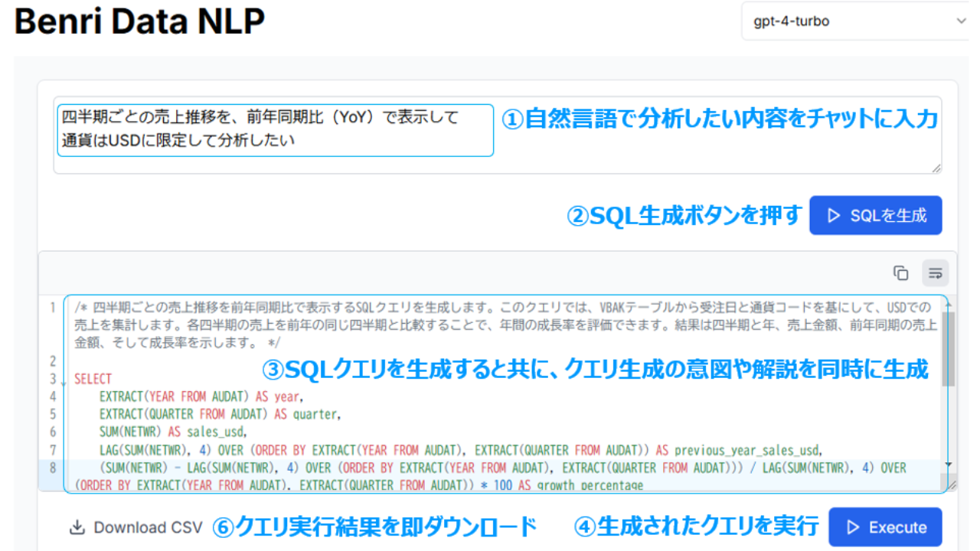
Task: Click scroll-up arrow of SQL editor scrollbar
Action: [949, 303]
